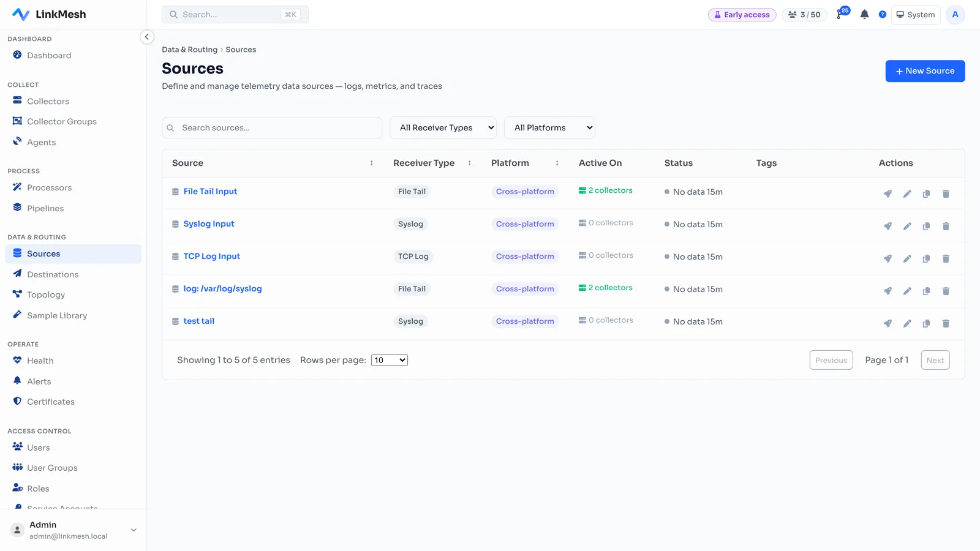
Task: Edit the Syslog Input source
Action: pyautogui.click(x=907, y=227)
